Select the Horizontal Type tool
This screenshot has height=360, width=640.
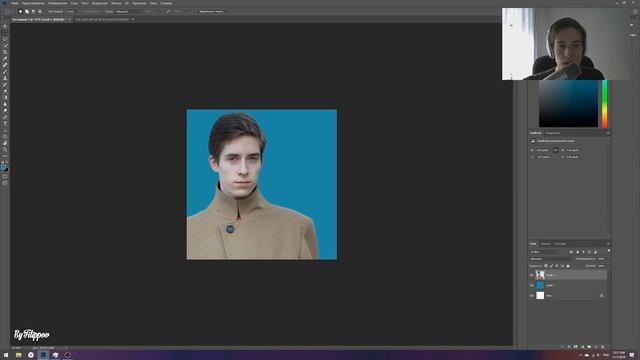pyautogui.click(x=5, y=124)
